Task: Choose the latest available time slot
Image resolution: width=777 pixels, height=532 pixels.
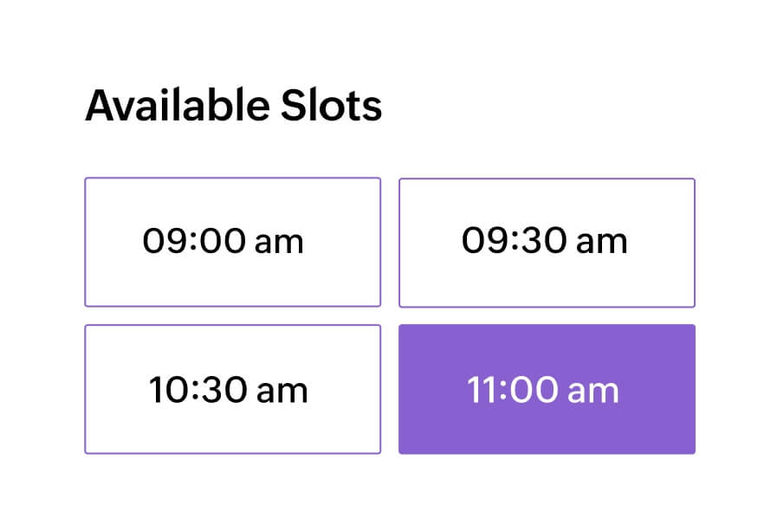Action: coord(547,389)
